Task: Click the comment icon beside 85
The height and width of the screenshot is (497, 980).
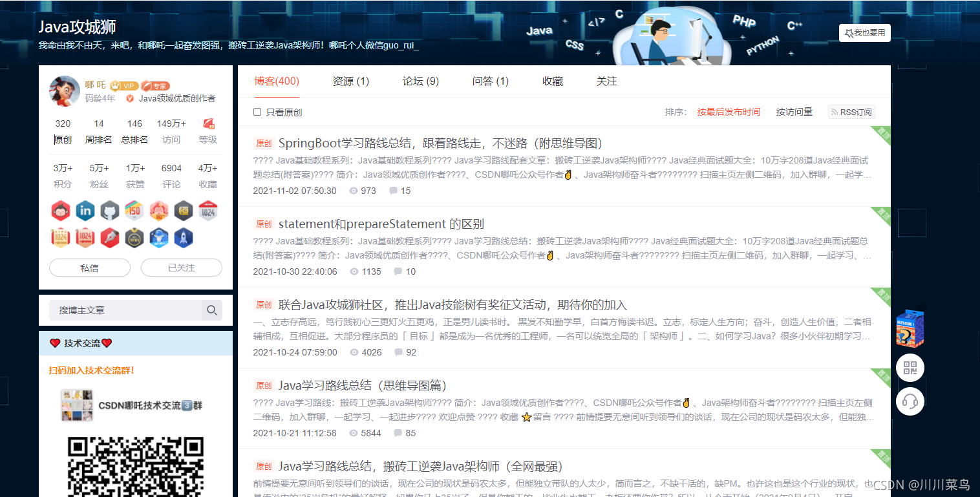Action: (x=398, y=433)
